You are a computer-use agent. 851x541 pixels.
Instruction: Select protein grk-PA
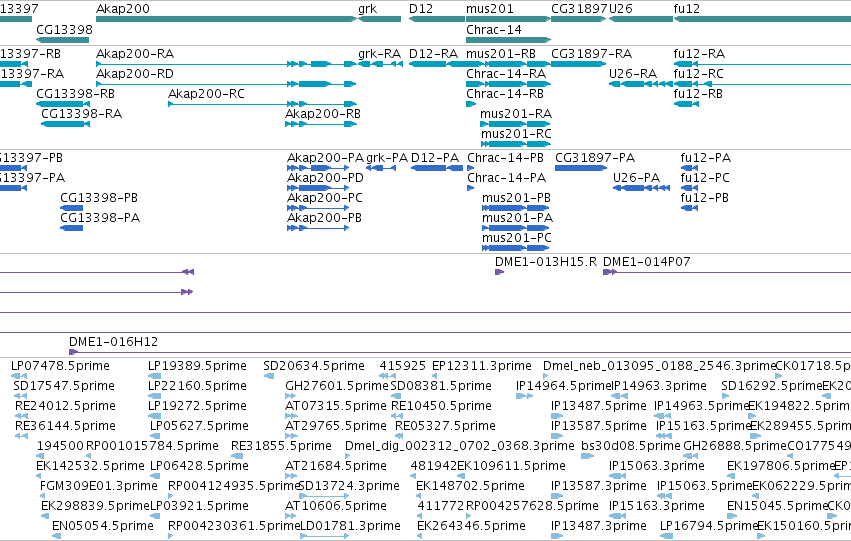click(x=381, y=168)
